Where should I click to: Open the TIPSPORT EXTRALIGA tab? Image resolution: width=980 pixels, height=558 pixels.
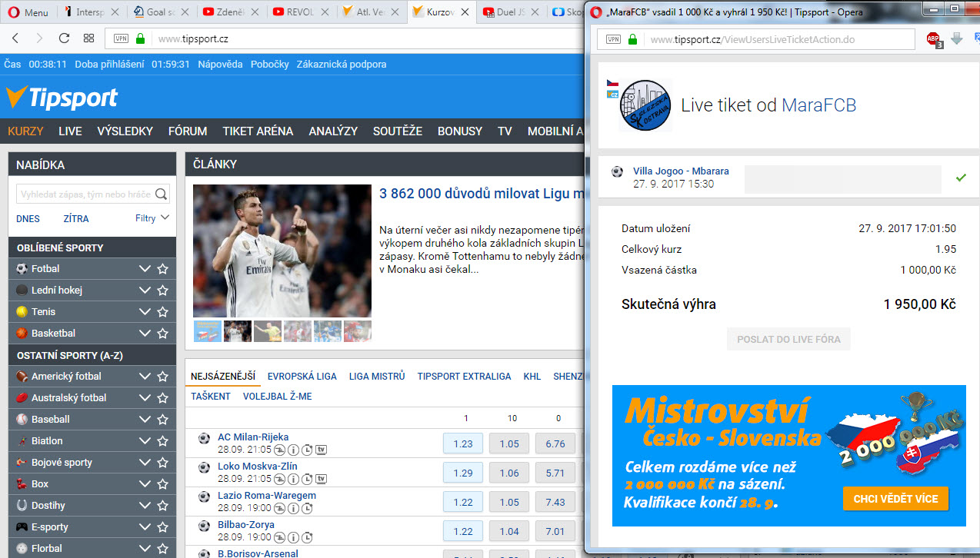point(464,377)
